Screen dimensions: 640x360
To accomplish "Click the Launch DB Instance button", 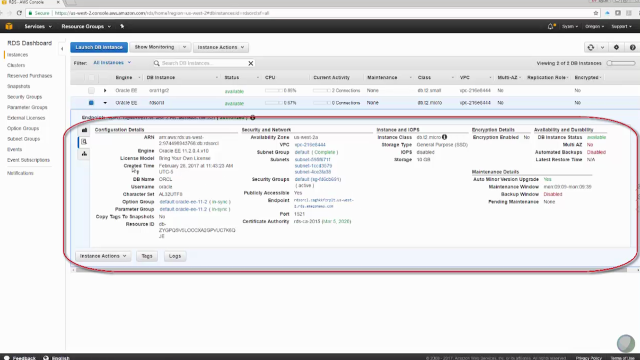I will (x=99, y=47).
